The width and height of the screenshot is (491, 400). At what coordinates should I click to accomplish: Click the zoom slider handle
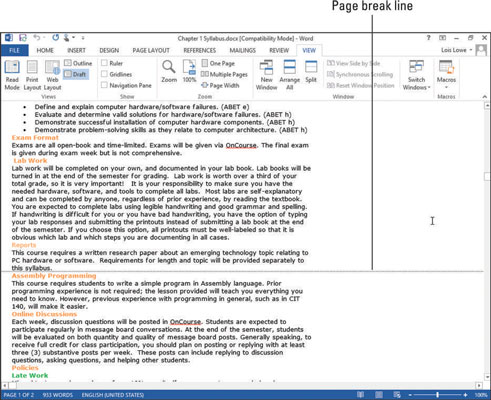pyautogui.click(x=437, y=395)
